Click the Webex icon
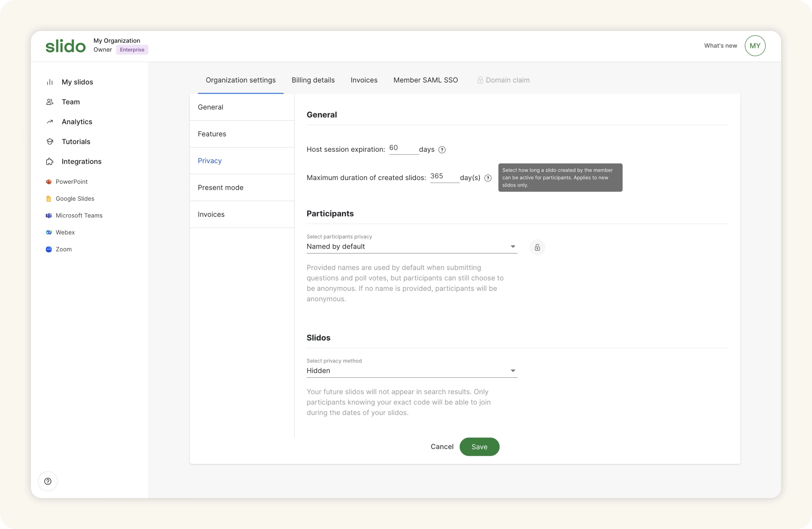Image resolution: width=812 pixels, height=529 pixels. [49, 233]
